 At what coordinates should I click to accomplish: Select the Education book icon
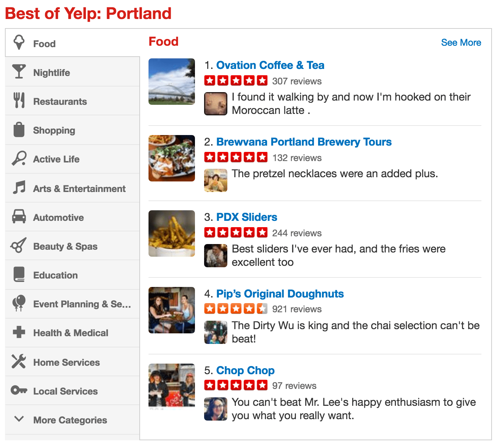pos(19,275)
